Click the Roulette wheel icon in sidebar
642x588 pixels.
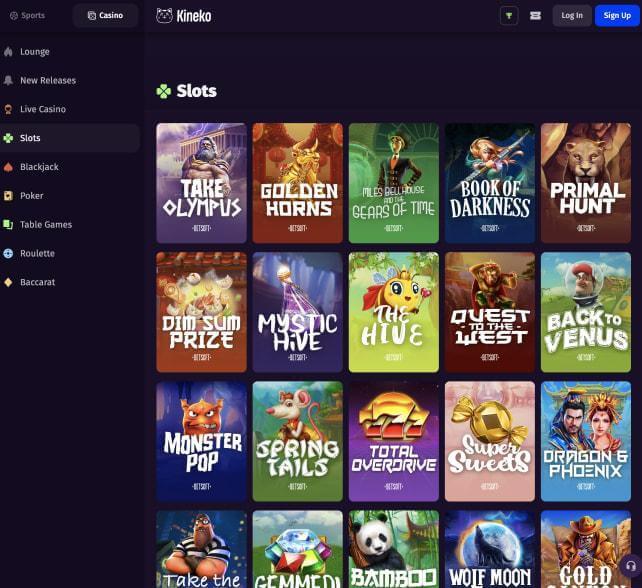(9, 254)
